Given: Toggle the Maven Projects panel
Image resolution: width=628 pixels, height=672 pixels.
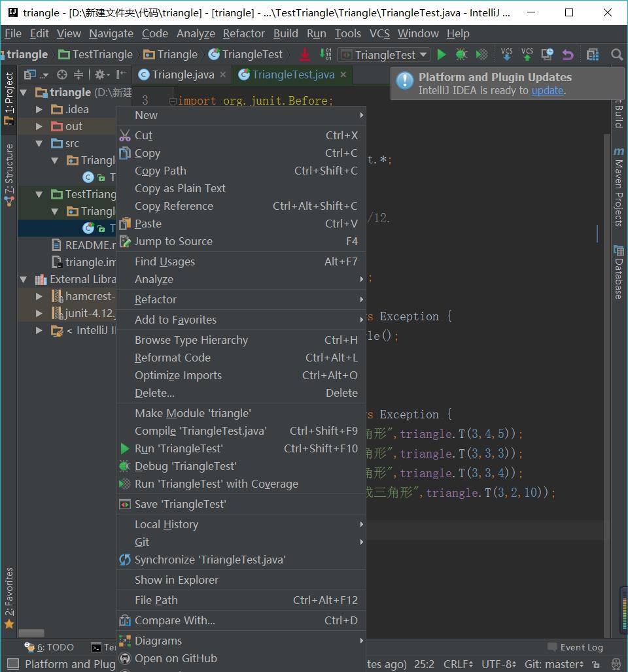Looking at the screenshot, I should (x=619, y=186).
